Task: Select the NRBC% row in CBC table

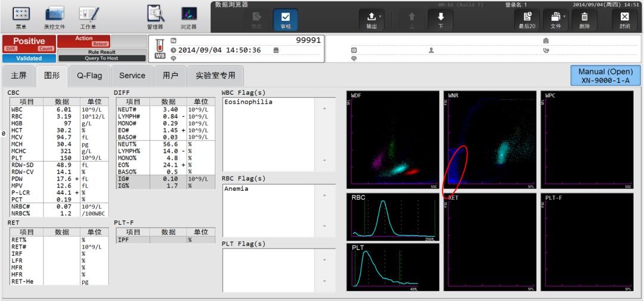Action: (59, 213)
